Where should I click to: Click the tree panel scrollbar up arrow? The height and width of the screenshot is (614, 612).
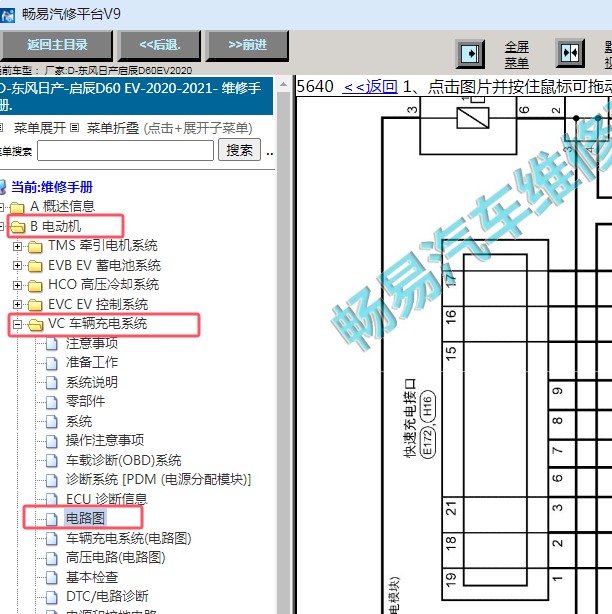[x=283, y=84]
